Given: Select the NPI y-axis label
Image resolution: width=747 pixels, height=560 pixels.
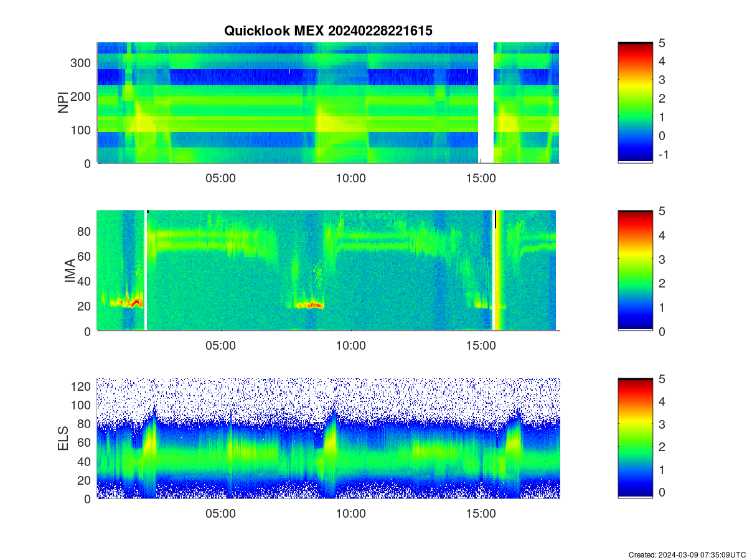Looking at the screenshot, I should 63,103.
